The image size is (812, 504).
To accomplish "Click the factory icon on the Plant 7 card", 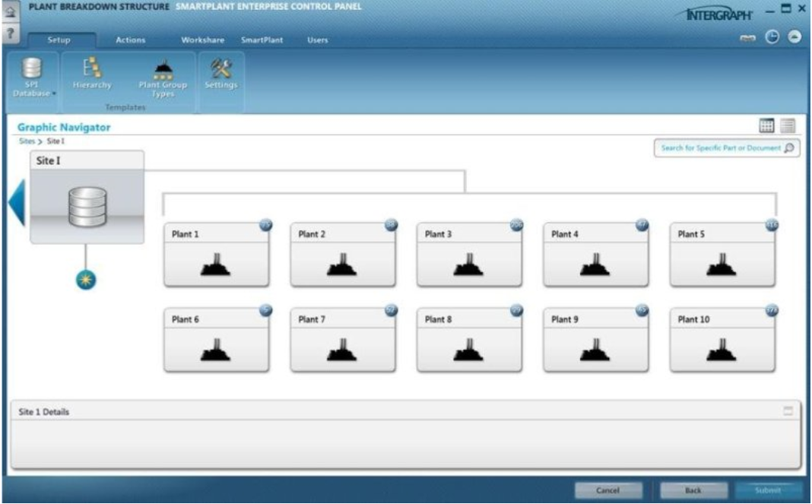I will (x=342, y=350).
